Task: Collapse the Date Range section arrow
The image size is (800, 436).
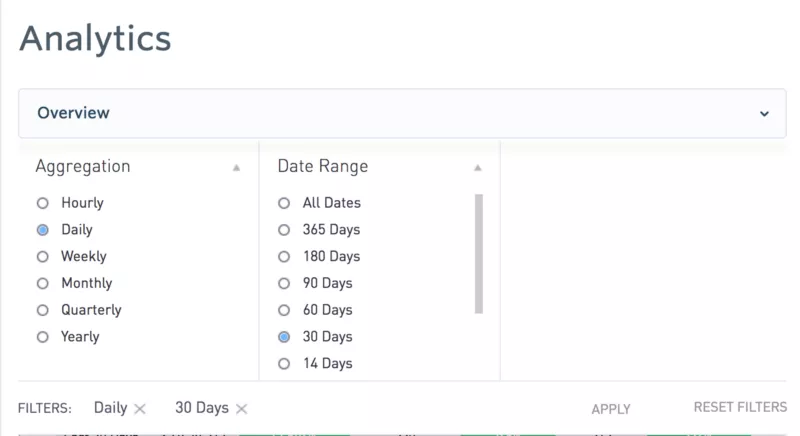Action: (478, 168)
